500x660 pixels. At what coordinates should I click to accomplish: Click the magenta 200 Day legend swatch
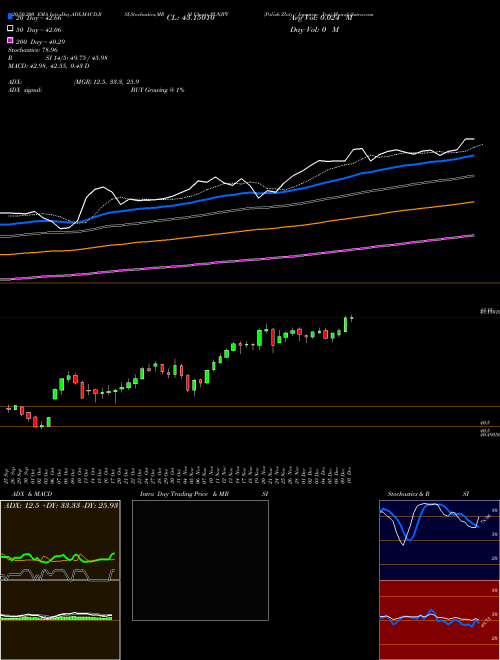(x=10, y=41)
